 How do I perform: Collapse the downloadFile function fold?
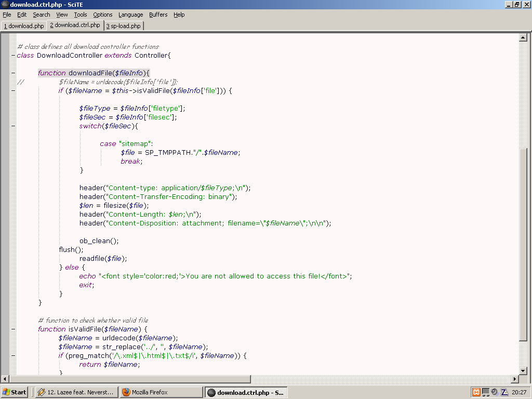pos(13,73)
